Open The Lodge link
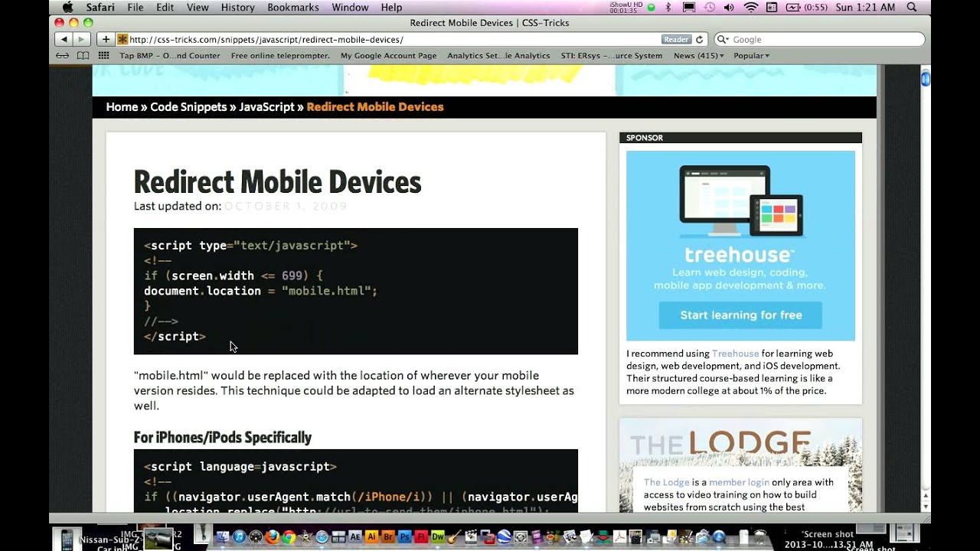This screenshot has height=551, width=980. (x=666, y=482)
